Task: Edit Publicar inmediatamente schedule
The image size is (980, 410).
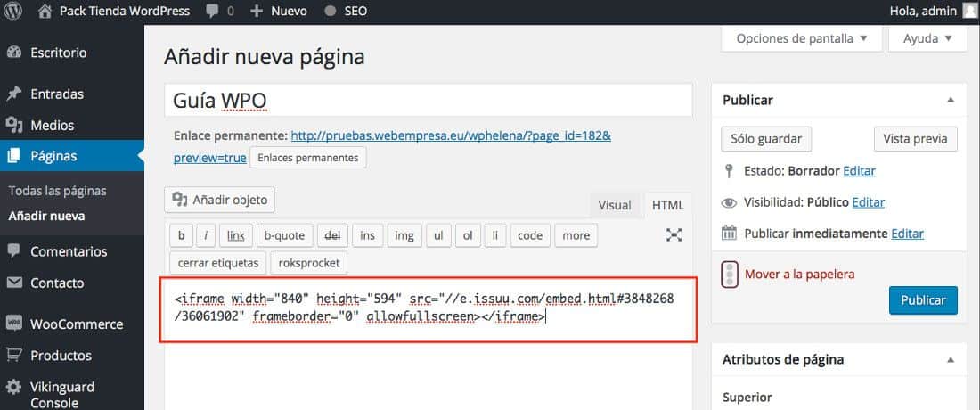Action: tap(908, 234)
